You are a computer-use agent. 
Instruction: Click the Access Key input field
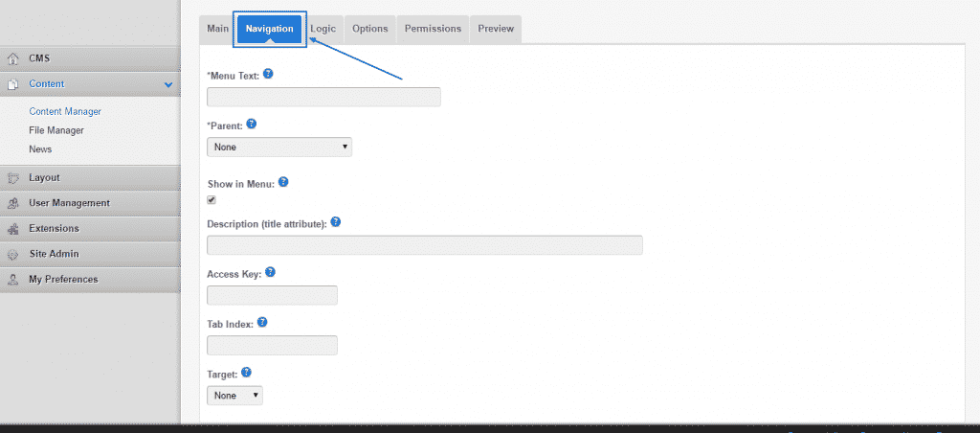pyautogui.click(x=272, y=295)
